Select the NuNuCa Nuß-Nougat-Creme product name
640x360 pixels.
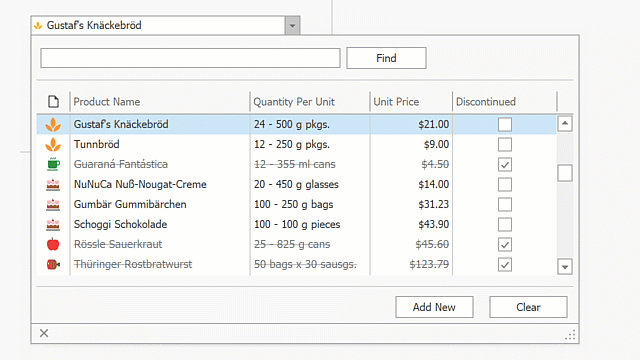[140, 184]
